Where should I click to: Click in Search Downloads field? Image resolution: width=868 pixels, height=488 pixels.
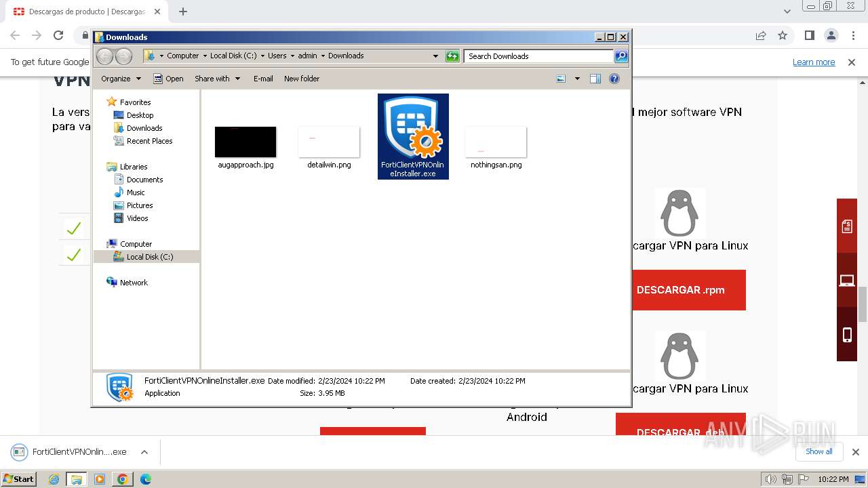tap(538, 56)
